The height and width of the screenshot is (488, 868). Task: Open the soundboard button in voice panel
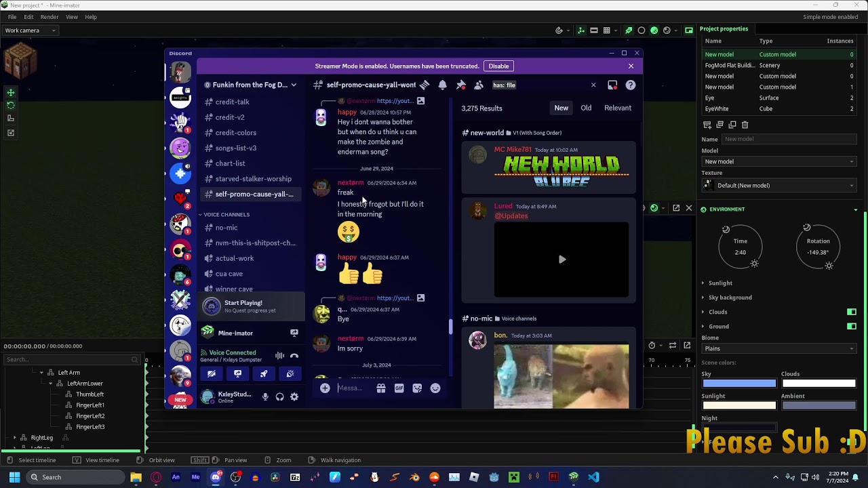point(290,373)
